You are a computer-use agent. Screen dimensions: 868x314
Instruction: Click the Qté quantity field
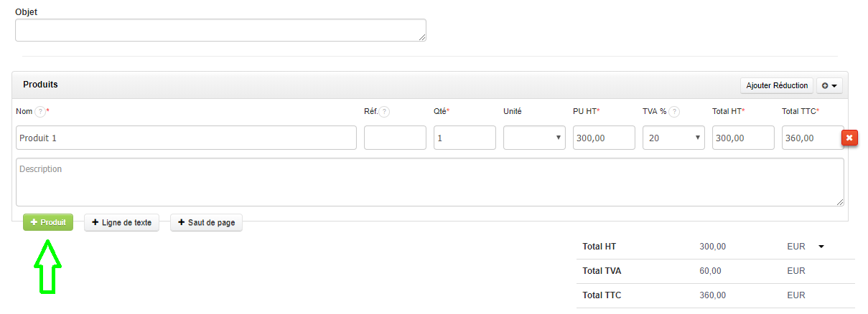465,138
